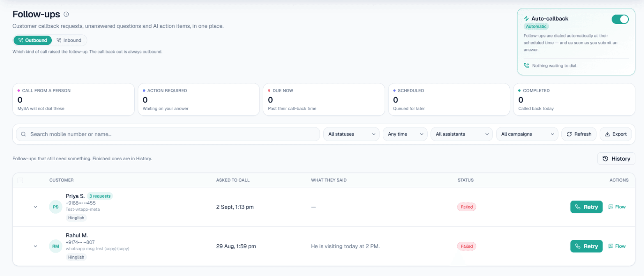
Task: Click the RM avatar for Rahul M.
Action: coord(55,246)
